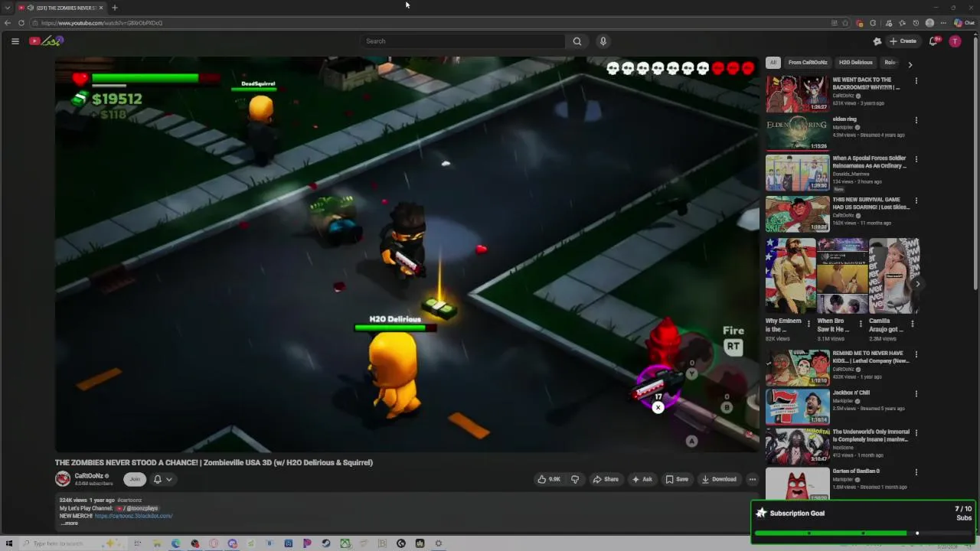The width and height of the screenshot is (980, 551).
Task: Expand the subscription notification bell dropdown
Action: tap(162, 479)
